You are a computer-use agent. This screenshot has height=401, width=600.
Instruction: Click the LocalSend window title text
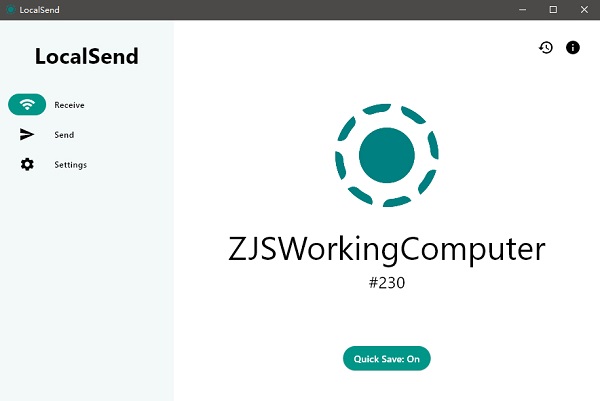[38, 10]
